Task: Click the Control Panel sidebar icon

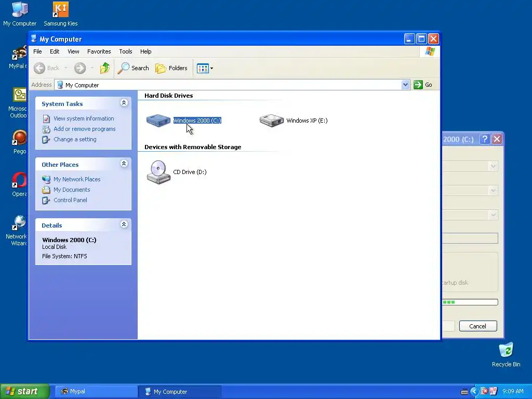Action: (x=46, y=201)
